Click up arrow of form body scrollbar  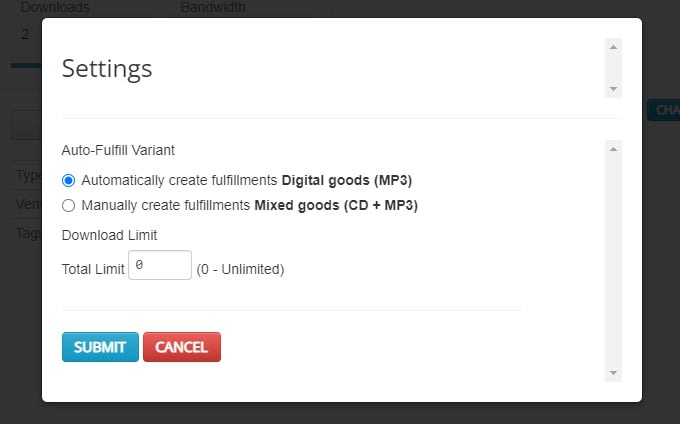pos(614,148)
